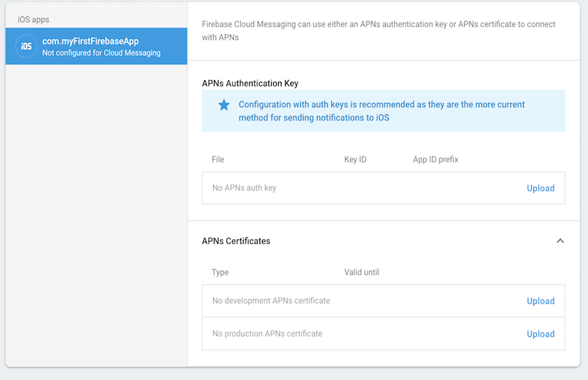
Task: Select the com.myFirstFirebaseApp list item
Action: pyautogui.click(x=96, y=46)
